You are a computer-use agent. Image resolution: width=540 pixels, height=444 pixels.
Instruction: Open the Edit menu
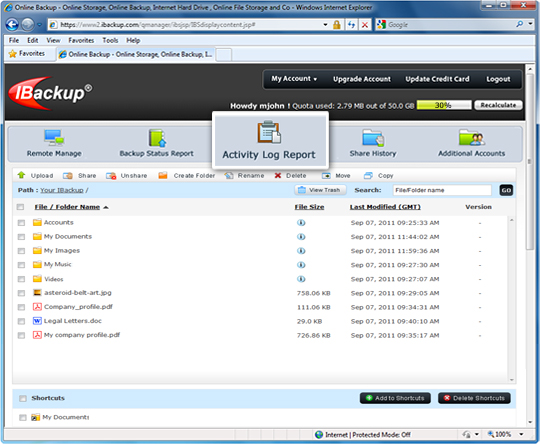pyautogui.click(x=33, y=40)
